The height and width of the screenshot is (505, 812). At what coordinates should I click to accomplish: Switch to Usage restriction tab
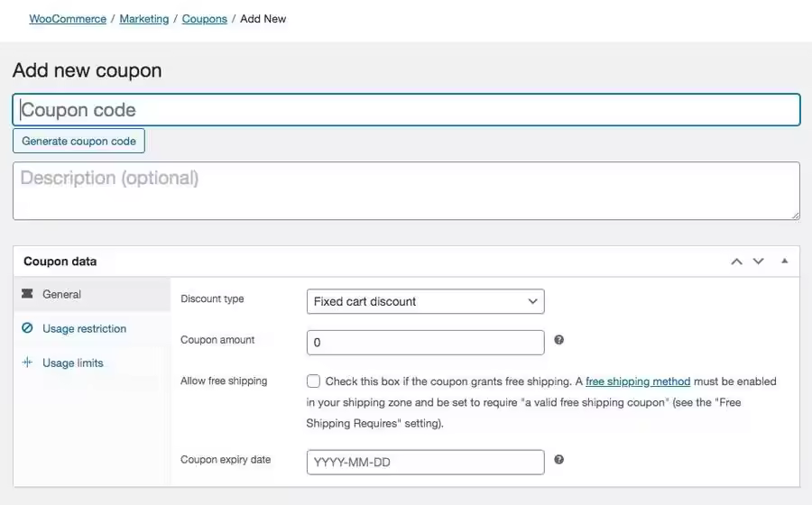[x=92, y=328]
